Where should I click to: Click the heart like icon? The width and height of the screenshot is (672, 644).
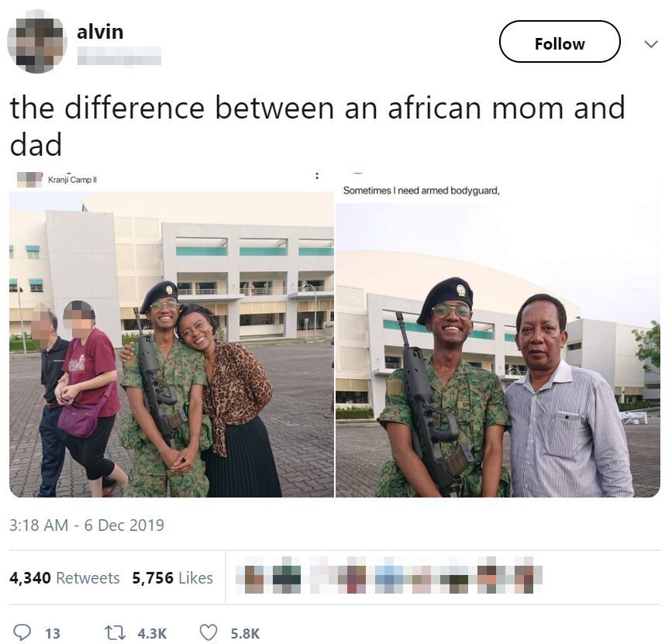208,633
